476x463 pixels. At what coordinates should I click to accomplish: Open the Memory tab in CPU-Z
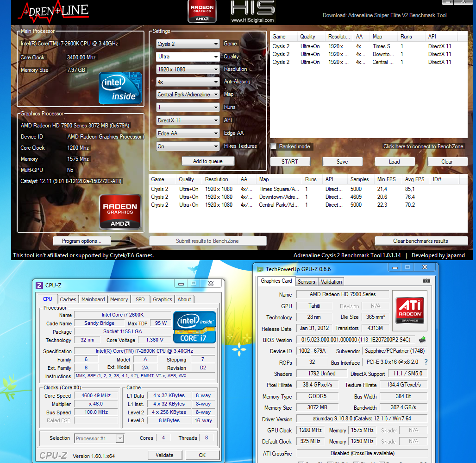(119, 299)
